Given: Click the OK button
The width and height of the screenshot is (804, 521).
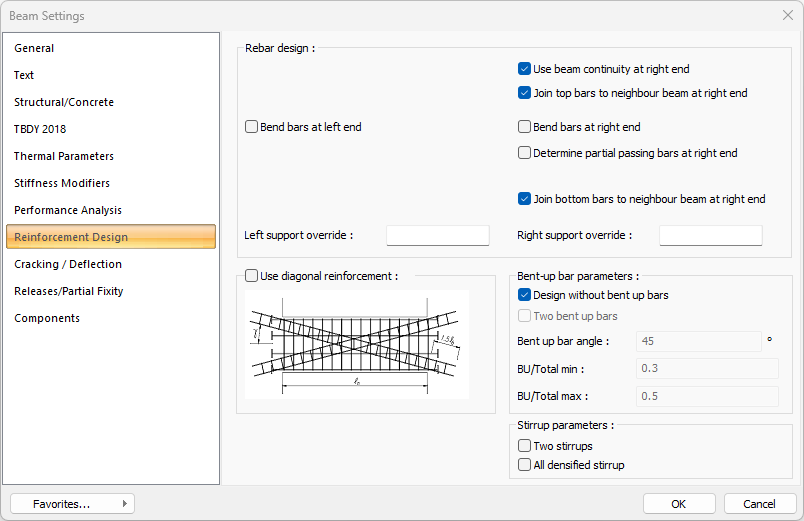Looking at the screenshot, I should tap(679, 504).
